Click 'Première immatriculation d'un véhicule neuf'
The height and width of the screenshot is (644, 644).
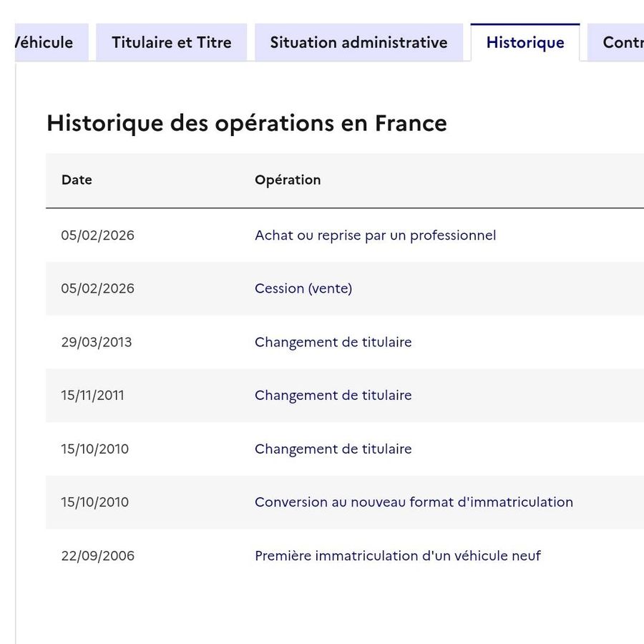coord(397,556)
